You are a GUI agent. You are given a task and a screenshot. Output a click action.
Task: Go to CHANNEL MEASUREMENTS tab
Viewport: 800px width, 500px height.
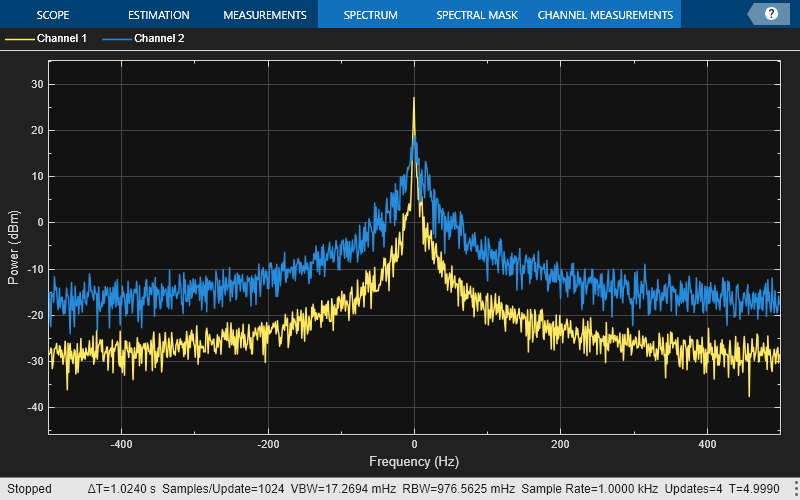coord(605,15)
